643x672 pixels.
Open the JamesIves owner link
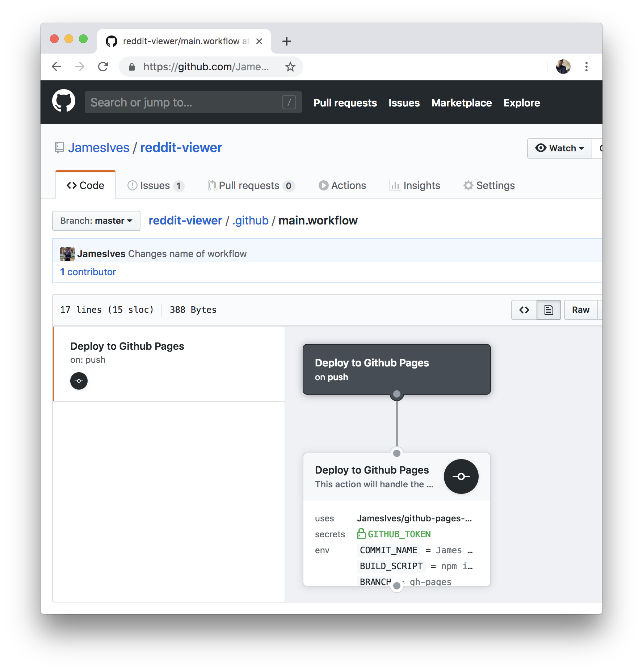(99, 148)
